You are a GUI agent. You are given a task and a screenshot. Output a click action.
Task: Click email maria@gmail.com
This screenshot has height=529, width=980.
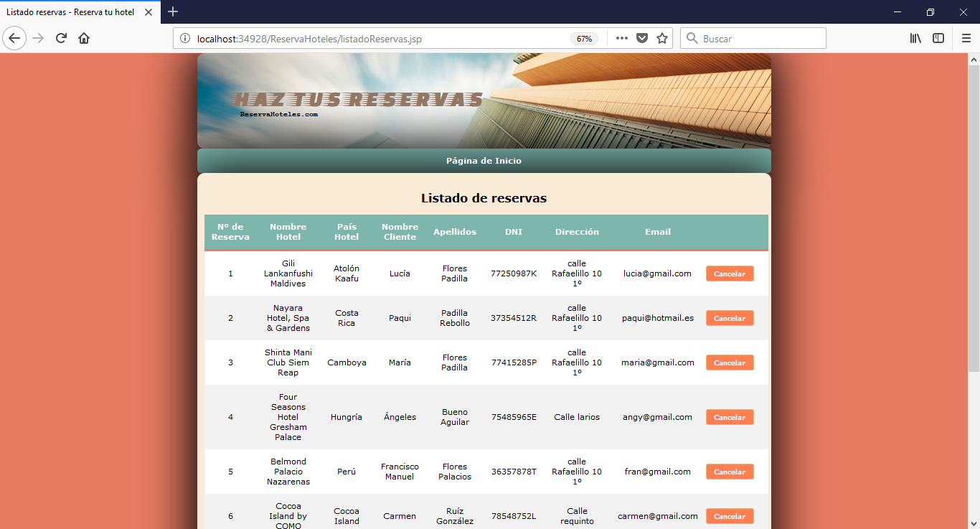pos(658,362)
